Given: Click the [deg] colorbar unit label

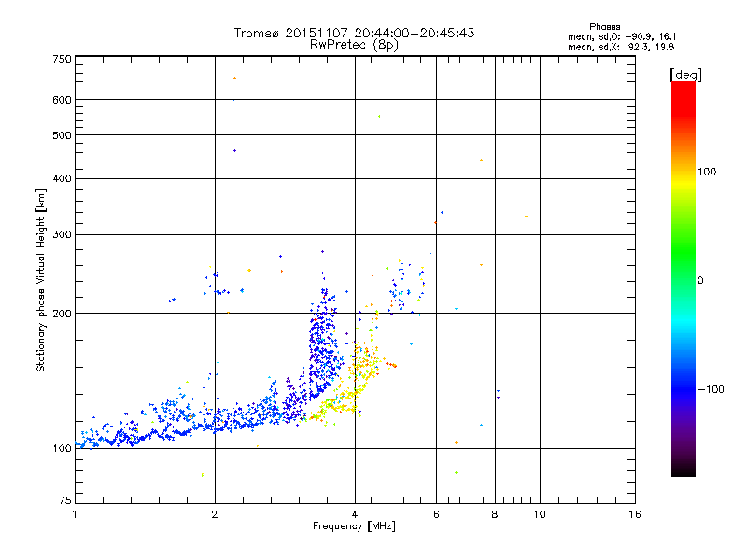Looking at the screenshot, I should tap(684, 74).
